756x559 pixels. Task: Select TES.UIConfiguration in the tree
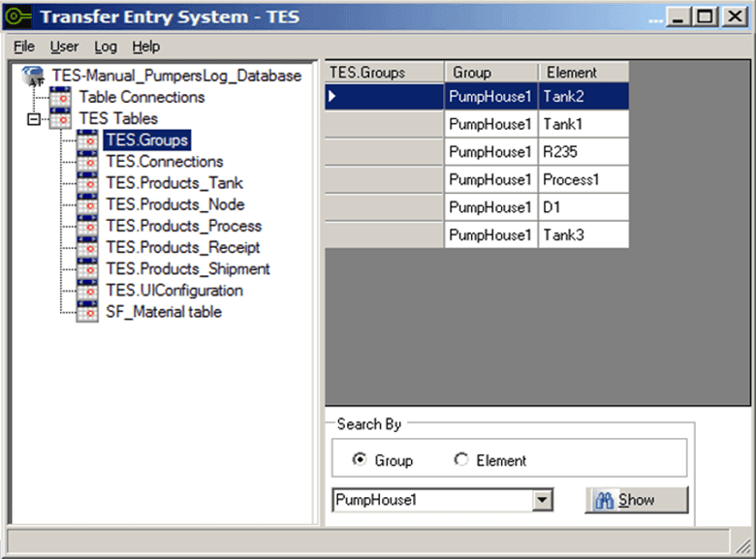point(174,290)
